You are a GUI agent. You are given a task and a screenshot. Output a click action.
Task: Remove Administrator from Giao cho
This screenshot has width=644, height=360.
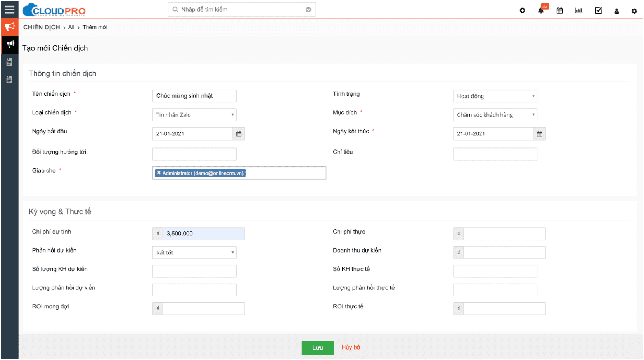(159, 173)
